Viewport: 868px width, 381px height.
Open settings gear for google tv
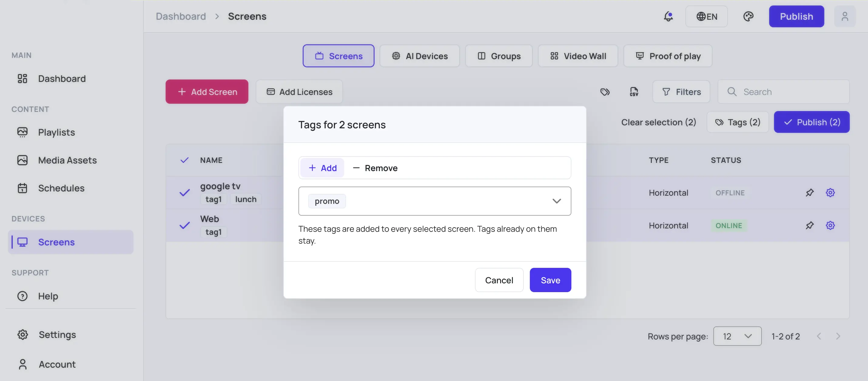coord(830,193)
